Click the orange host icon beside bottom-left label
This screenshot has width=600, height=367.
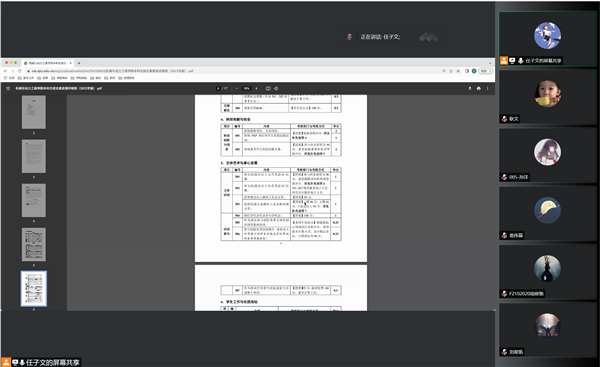(6, 362)
